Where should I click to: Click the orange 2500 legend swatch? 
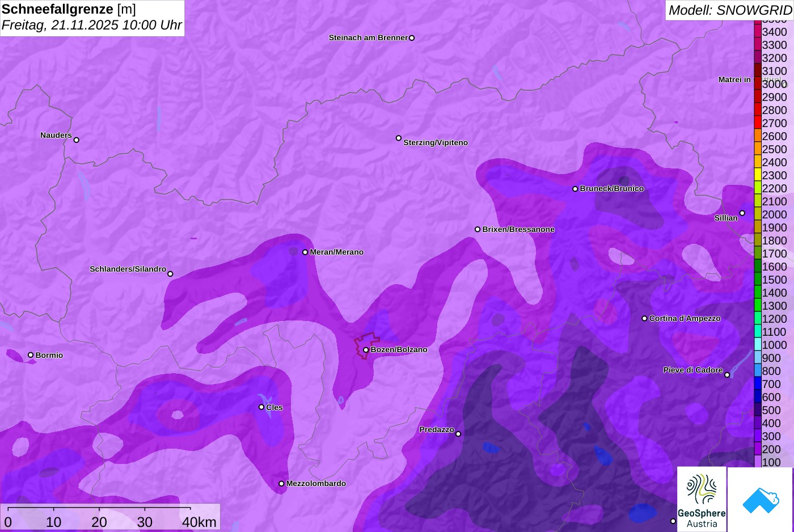[x=758, y=149]
